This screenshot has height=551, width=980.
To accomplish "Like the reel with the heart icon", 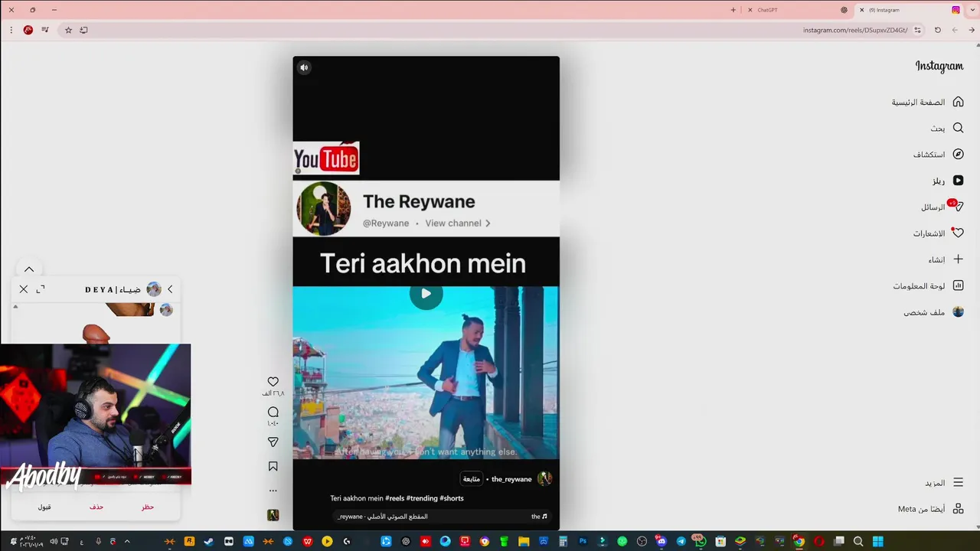I will [x=273, y=381].
